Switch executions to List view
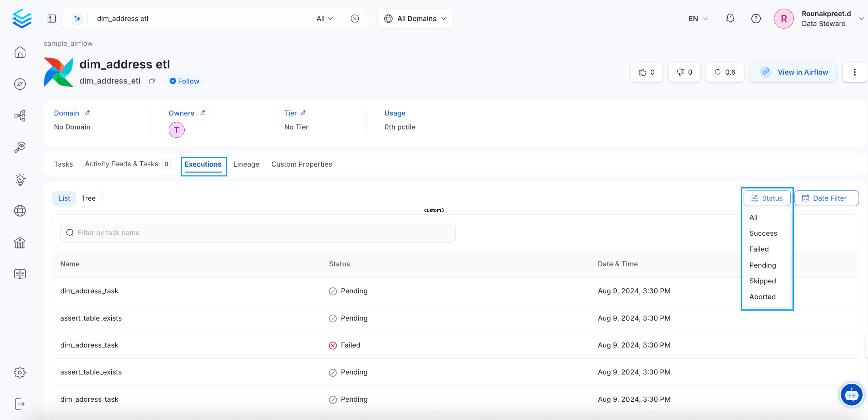The height and width of the screenshot is (420, 868). (64, 198)
